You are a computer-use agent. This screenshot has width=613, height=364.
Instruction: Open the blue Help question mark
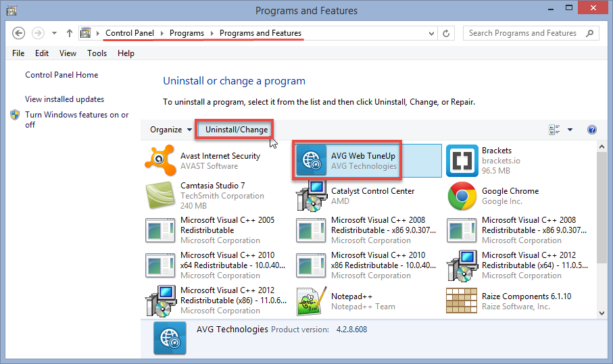pyautogui.click(x=592, y=130)
